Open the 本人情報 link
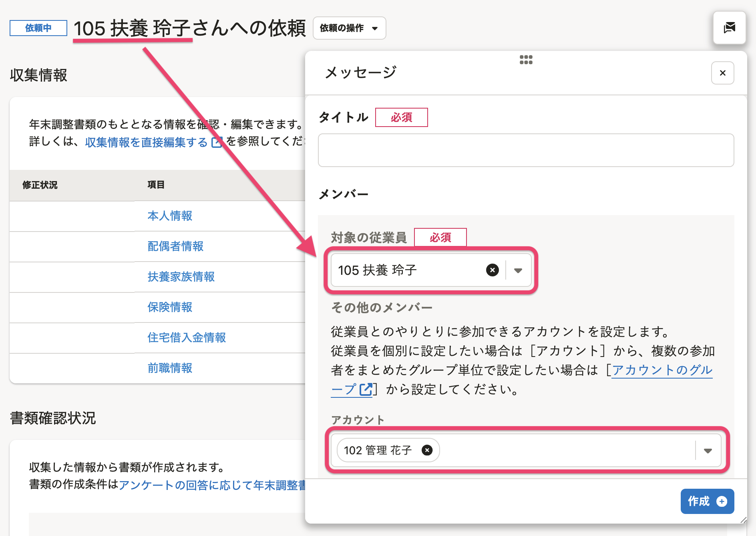This screenshot has height=536, width=756. click(x=170, y=216)
